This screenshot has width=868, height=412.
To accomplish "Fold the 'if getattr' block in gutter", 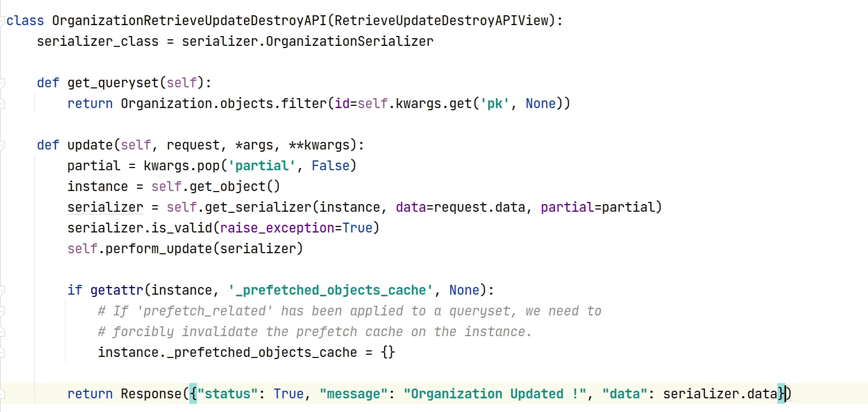I will pos(3,290).
